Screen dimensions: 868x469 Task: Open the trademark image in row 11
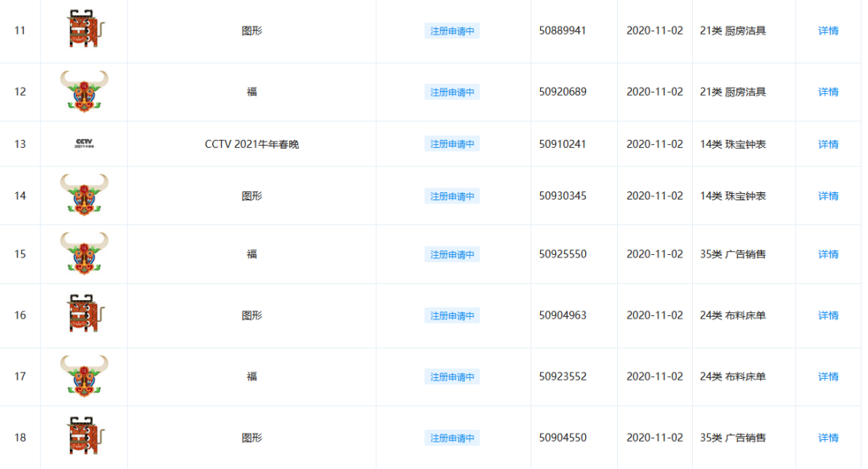coord(84,28)
